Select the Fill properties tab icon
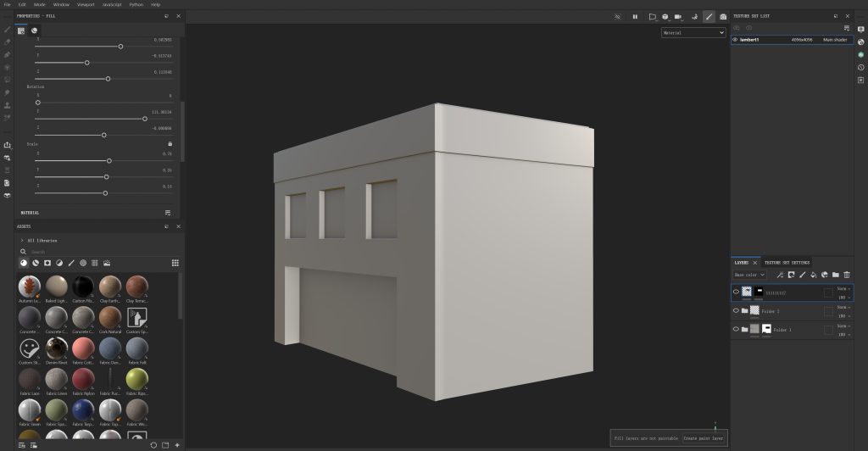The image size is (868, 451). click(21, 31)
